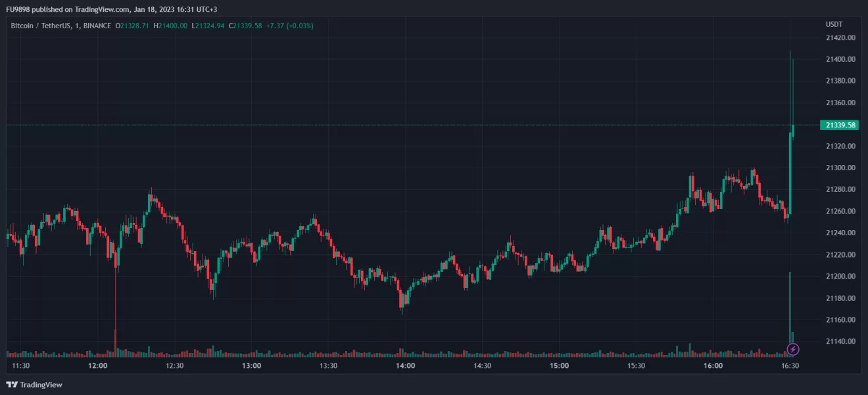The width and height of the screenshot is (868, 395).
Task: Click the 11:30 time axis label
Action: 21,366
